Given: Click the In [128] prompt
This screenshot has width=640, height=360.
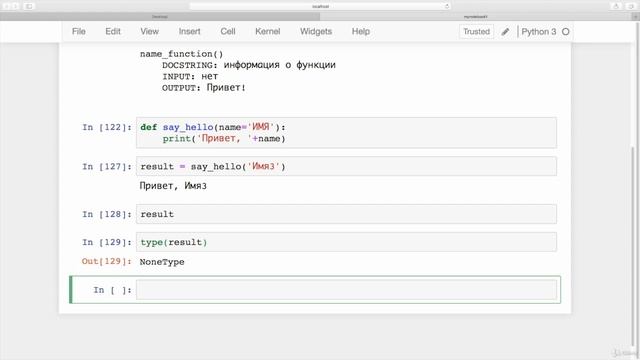Looking at the screenshot, I should (x=107, y=214).
